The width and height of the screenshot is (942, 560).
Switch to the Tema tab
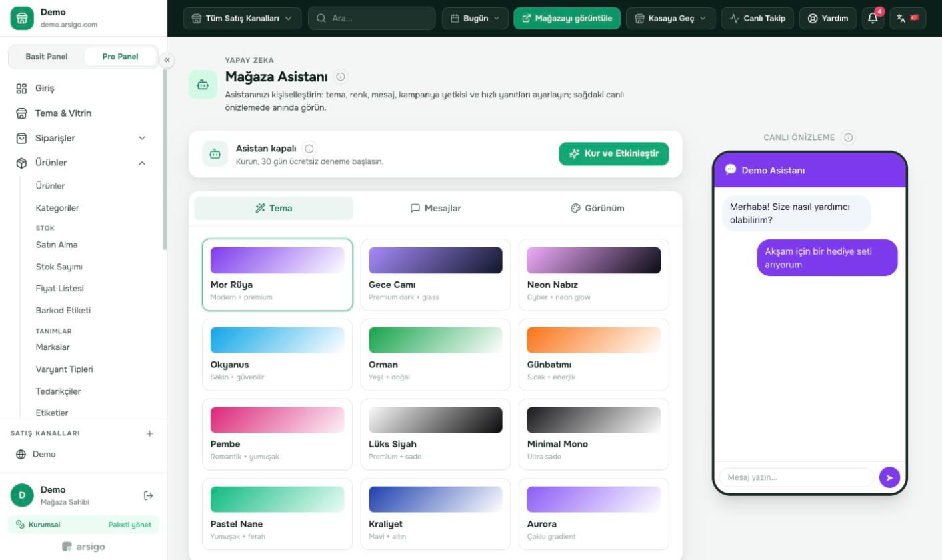(x=274, y=208)
